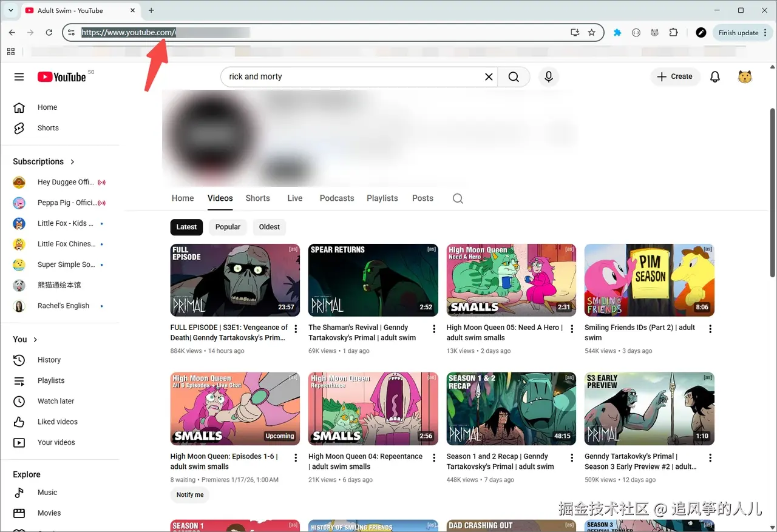
Task: Open the notifications bell
Action: click(715, 76)
